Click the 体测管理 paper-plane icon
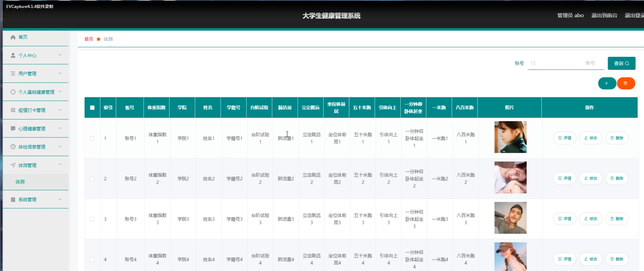 pos(13,165)
